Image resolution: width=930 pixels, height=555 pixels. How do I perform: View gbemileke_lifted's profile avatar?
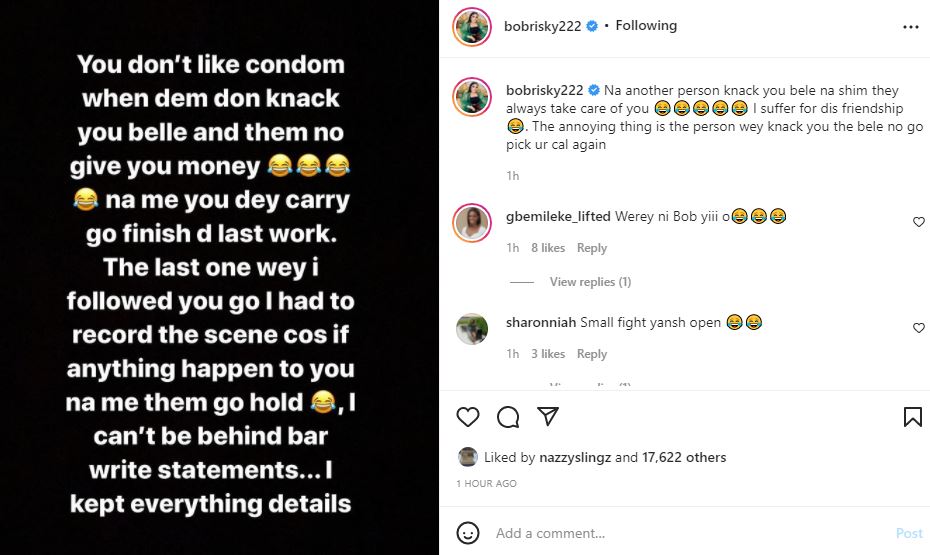click(x=471, y=223)
